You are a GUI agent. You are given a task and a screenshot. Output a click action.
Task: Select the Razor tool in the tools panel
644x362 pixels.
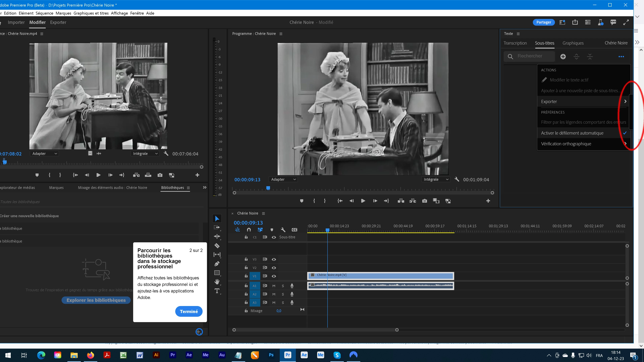(217, 246)
